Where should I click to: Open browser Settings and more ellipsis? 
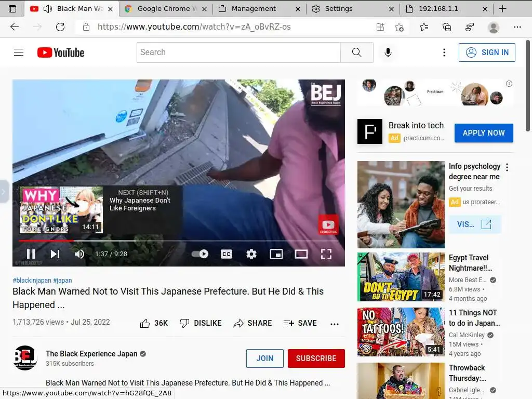(517, 27)
